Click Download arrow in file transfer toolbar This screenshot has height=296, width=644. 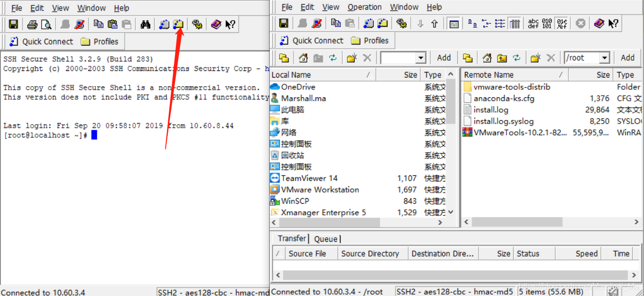420,23
